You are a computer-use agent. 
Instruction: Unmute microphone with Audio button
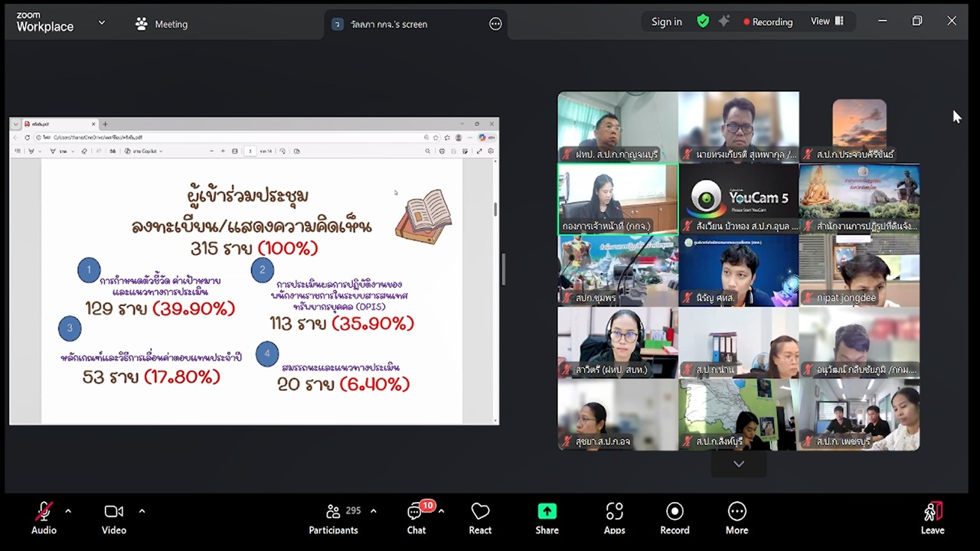[44, 518]
